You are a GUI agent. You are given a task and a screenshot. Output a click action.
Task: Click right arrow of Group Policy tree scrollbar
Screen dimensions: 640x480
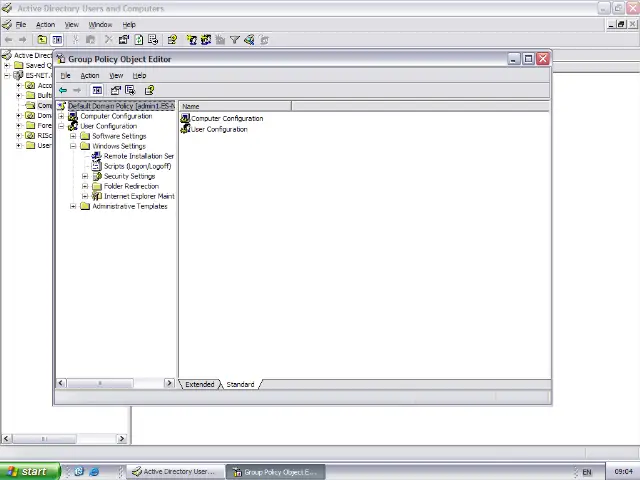coord(169,383)
